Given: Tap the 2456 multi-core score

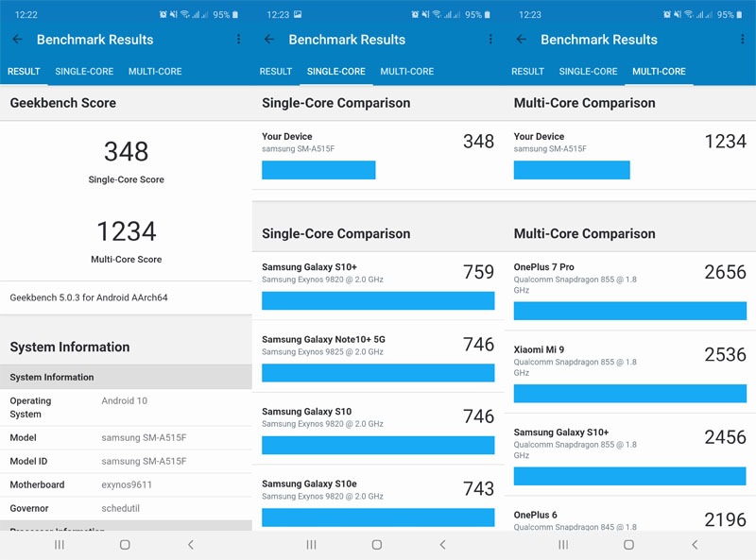Looking at the screenshot, I should pyautogui.click(x=725, y=437).
